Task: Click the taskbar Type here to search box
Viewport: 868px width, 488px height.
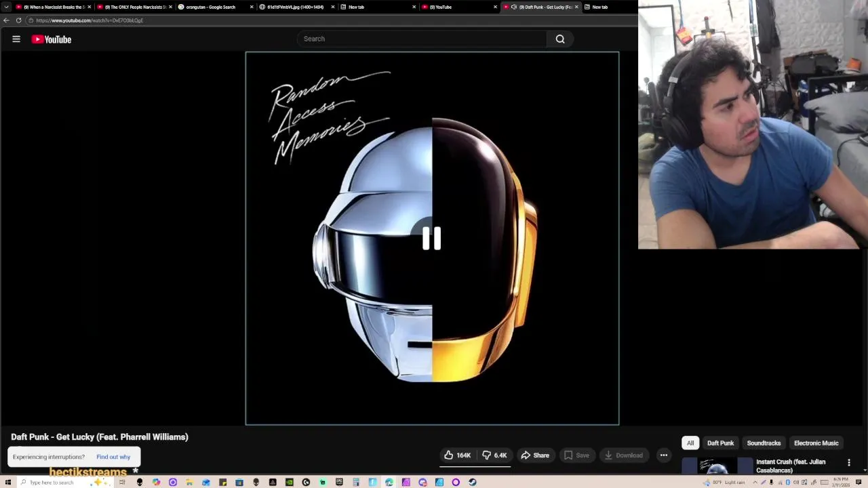Action: coord(65,482)
